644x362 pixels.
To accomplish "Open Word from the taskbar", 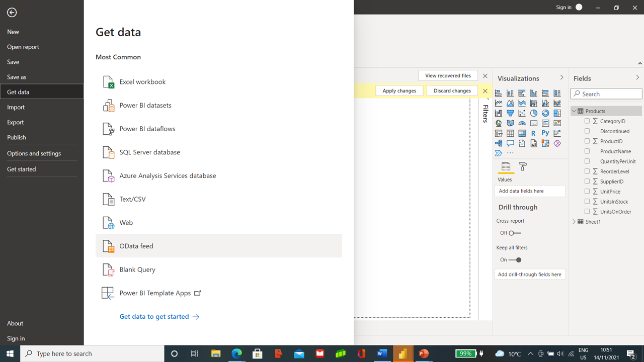I will coord(382,353).
